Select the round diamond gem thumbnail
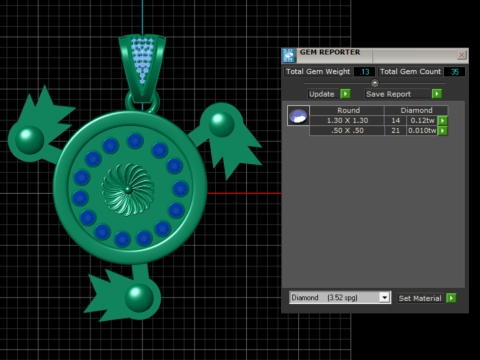 tap(298, 116)
